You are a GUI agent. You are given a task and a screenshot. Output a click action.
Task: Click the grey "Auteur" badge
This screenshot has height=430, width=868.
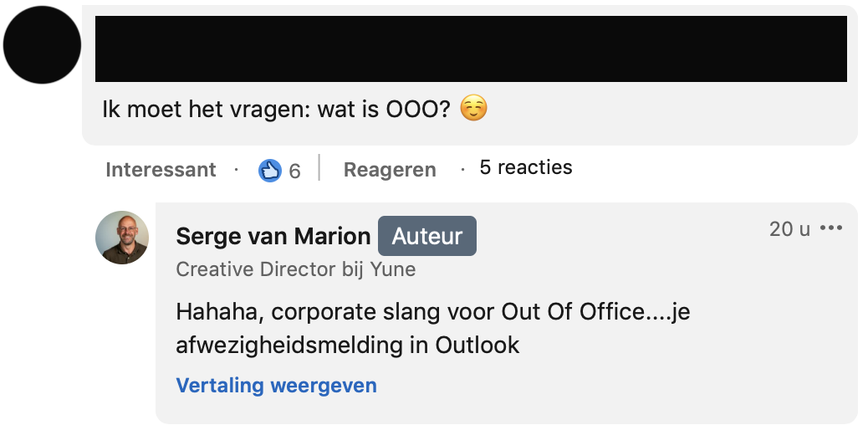(427, 237)
